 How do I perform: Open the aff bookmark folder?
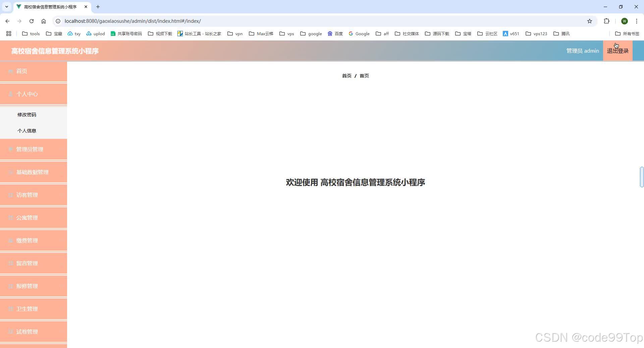pyautogui.click(x=382, y=34)
